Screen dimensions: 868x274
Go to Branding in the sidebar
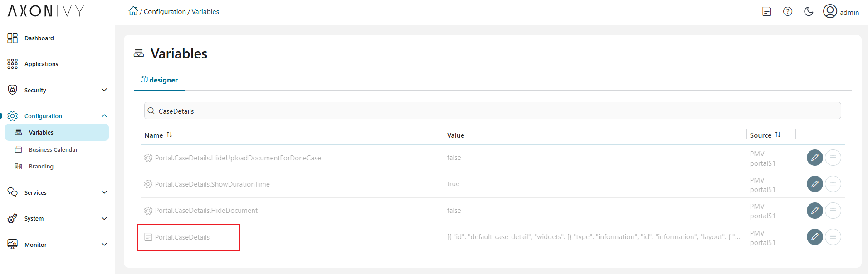(x=41, y=166)
